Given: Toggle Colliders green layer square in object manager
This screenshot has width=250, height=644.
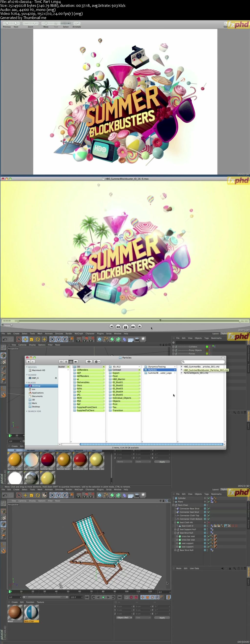Looking at the screenshot, I should coord(207,347).
